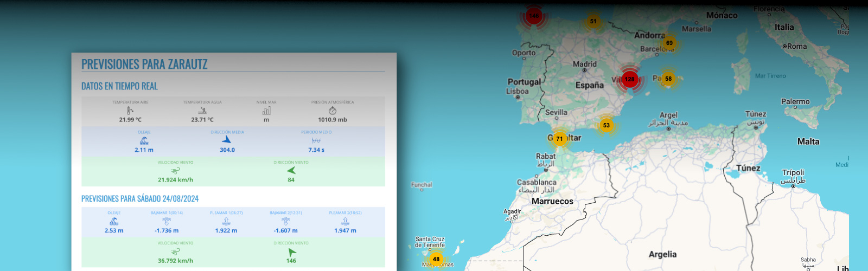
Task: Open the red map cluster marker 128
Action: 629,79
